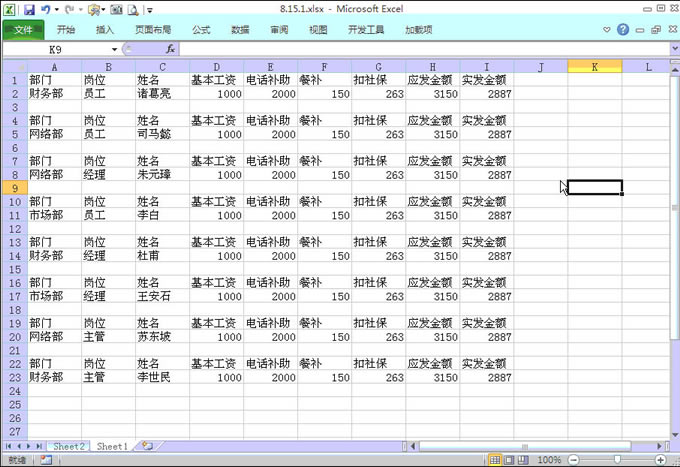
Task: Expand the formula bar with right-edge chevron
Action: coord(675,49)
